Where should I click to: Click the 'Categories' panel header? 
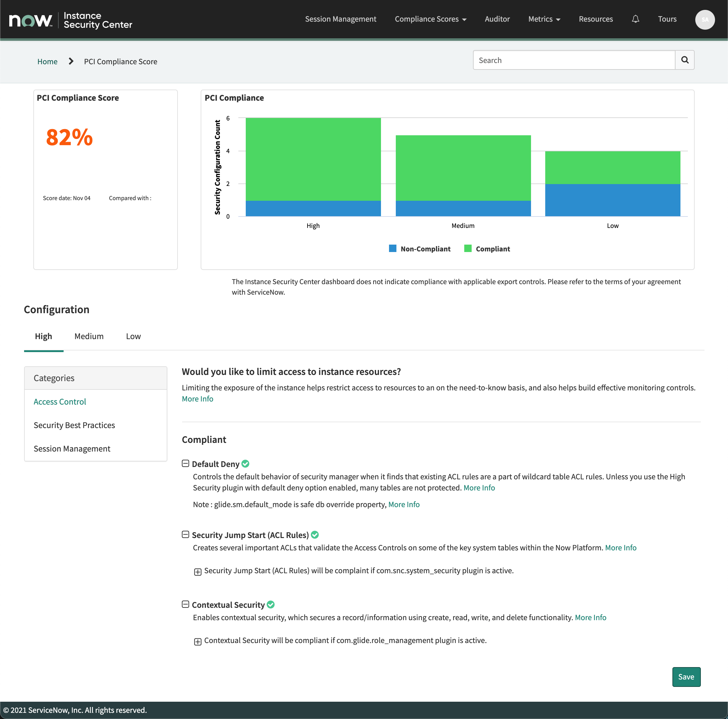pyautogui.click(x=96, y=378)
